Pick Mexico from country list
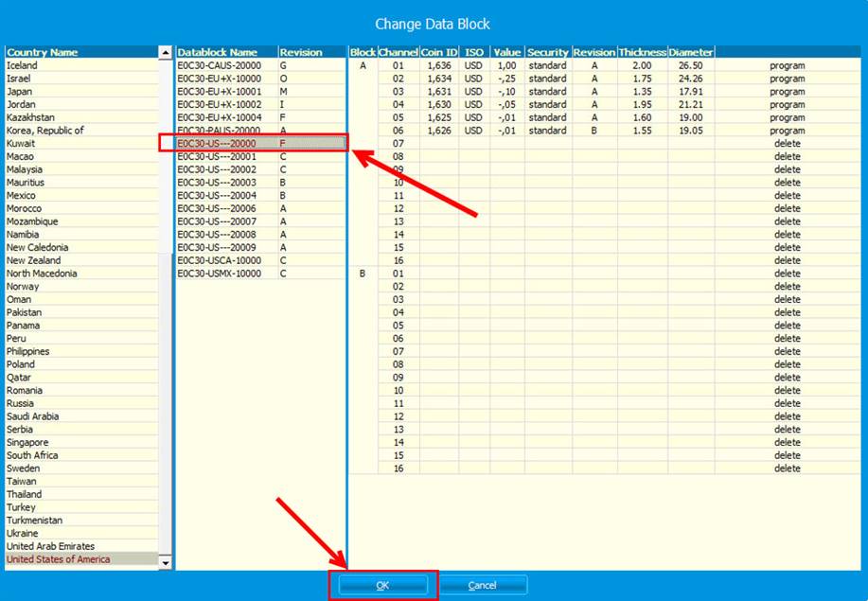This screenshot has height=601, width=868. click(24, 196)
